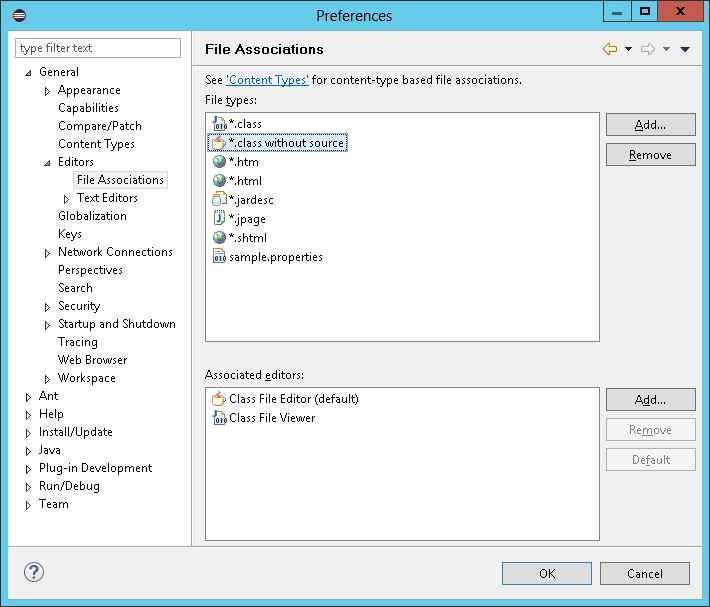
Task: Click the back navigation arrow icon
Action: [x=609, y=49]
